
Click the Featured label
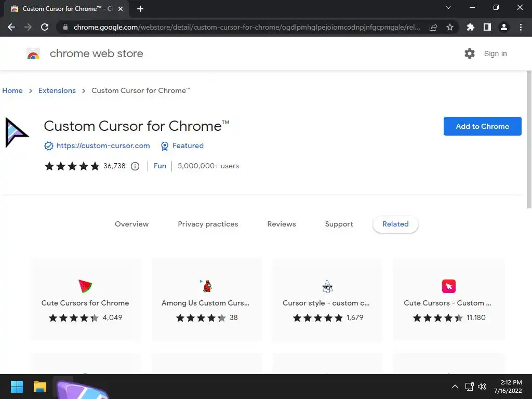point(188,145)
